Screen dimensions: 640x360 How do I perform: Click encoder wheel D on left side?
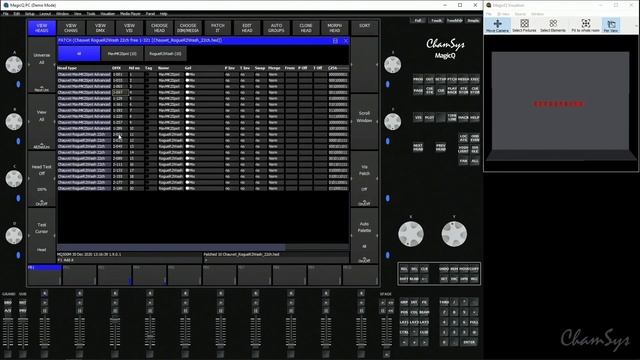click(x=14, y=236)
